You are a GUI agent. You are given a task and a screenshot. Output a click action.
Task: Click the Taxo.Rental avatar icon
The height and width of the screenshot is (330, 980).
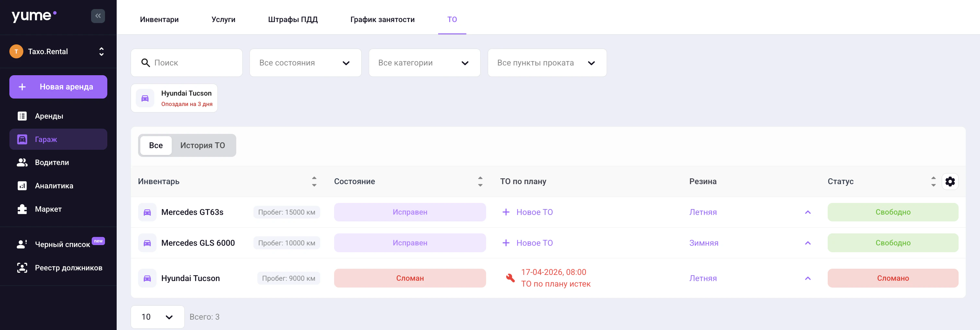(x=16, y=52)
